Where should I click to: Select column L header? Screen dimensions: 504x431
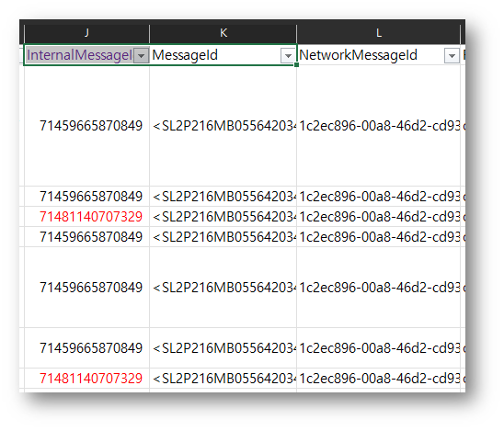coord(379,33)
